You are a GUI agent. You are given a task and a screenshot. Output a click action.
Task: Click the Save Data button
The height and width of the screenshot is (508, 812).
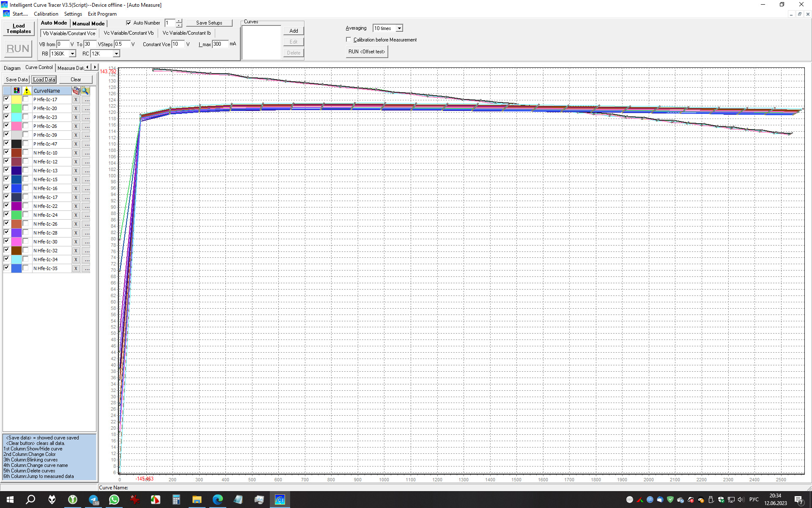[16, 80]
